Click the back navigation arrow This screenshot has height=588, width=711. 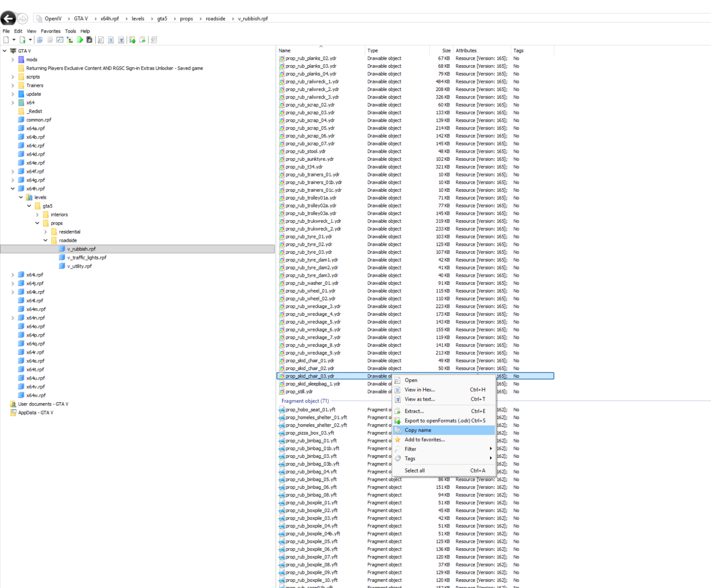[8, 18]
